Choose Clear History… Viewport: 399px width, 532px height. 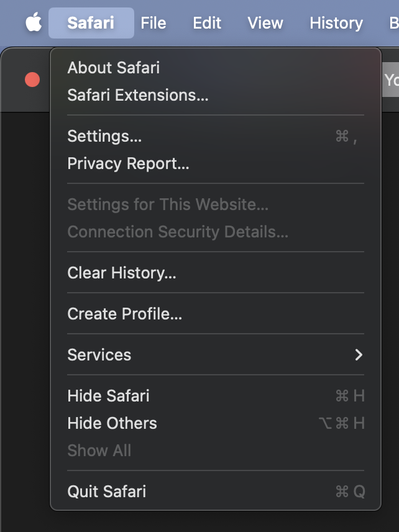[216, 273]
